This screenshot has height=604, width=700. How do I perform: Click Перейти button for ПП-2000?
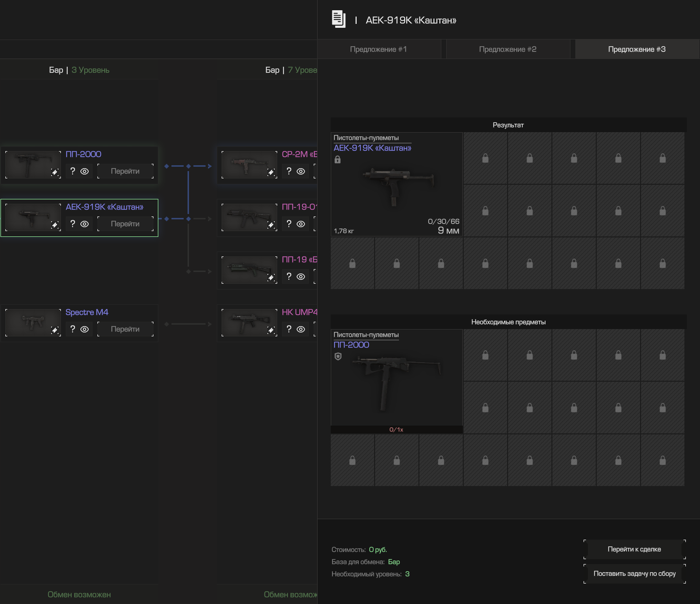pos(125,171)
